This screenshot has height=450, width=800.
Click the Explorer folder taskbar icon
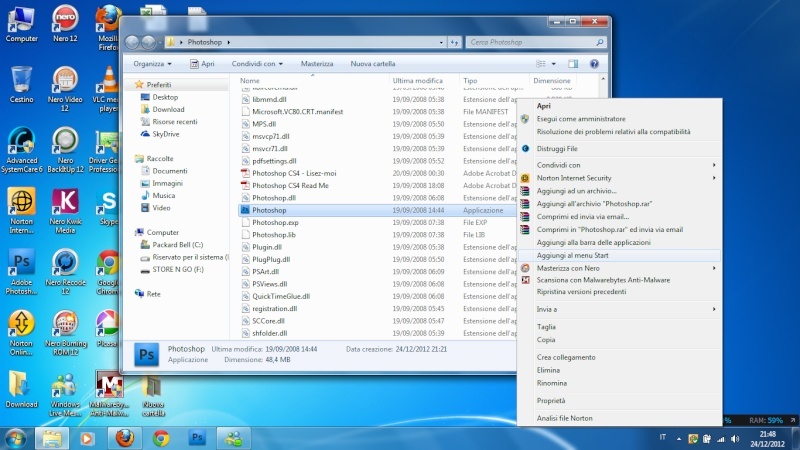(52, 438)
